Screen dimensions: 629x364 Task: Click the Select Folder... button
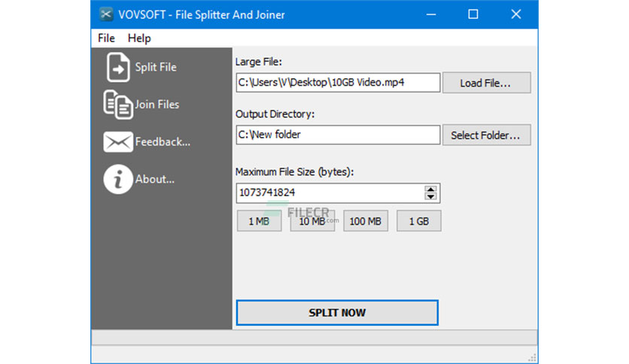click(487, 135)
